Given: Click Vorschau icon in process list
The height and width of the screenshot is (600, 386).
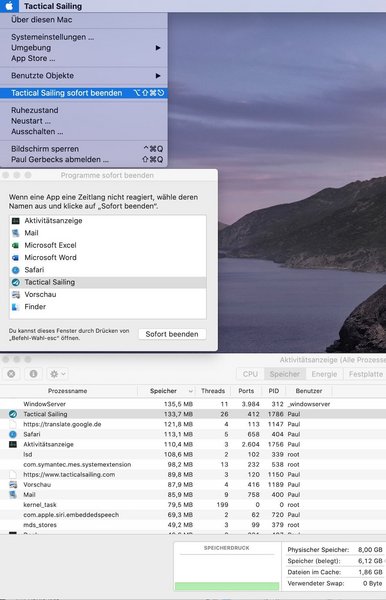Looking at the screenshot, I should (x=13, y=484).
